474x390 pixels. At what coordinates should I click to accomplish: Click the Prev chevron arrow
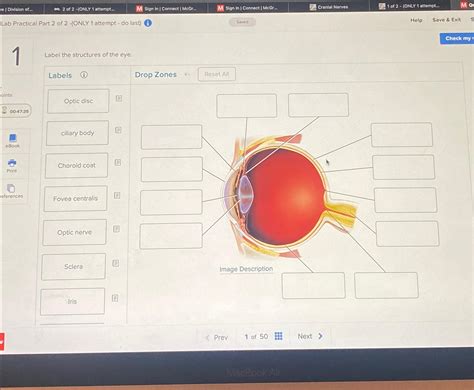click(207, 338)
